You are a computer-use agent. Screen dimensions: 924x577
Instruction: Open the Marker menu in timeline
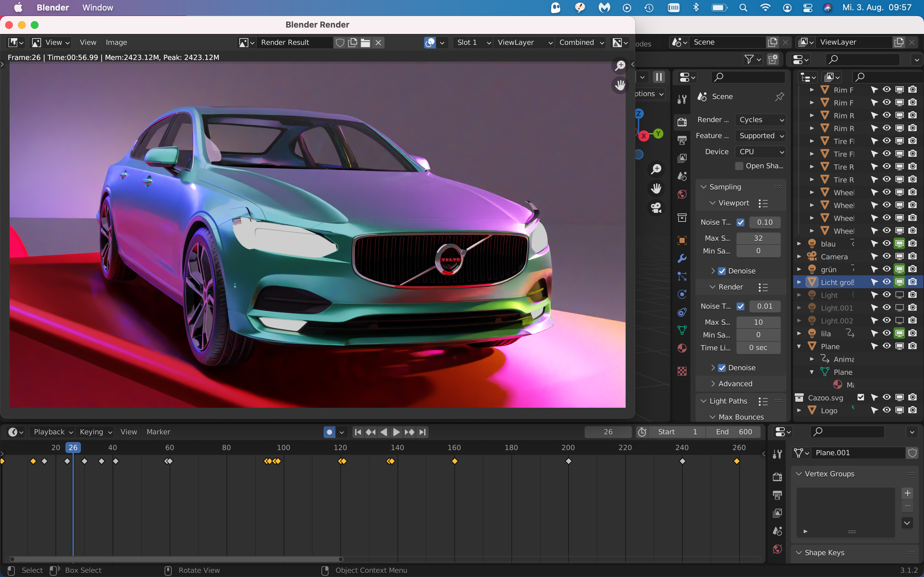158,432
